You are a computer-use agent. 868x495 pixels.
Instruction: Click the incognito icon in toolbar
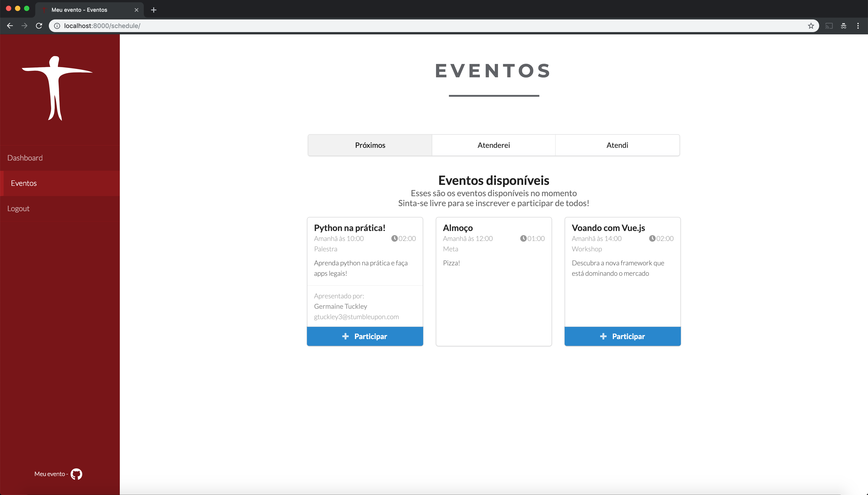point(844,26)
